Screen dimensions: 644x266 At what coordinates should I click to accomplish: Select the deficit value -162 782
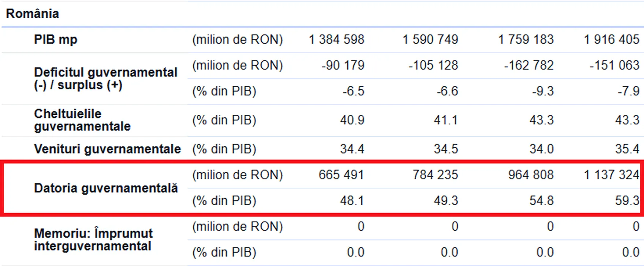(x=529, y=65)
